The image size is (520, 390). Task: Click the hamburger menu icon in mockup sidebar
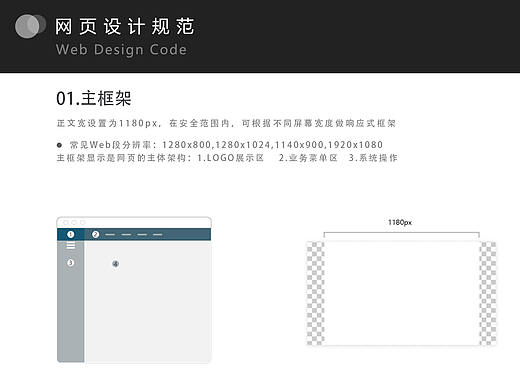[71, 246]
